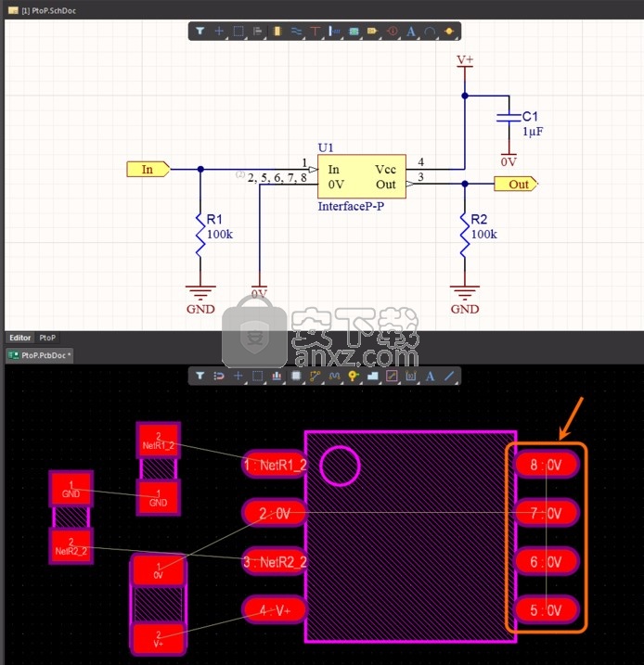Open the PCB snap magnet options
This screenshot has height=665, width=644.
(219, 376)
